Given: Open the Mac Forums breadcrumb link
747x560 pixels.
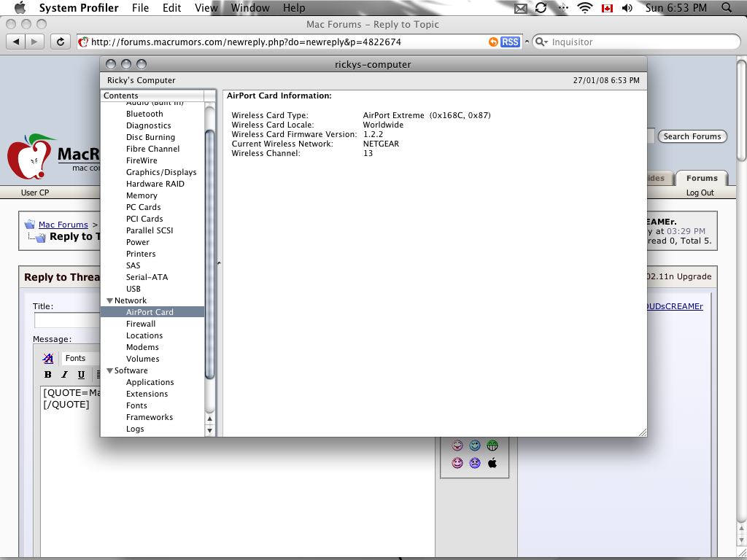Looking at the screenshot, I should [x=63, y=225].
